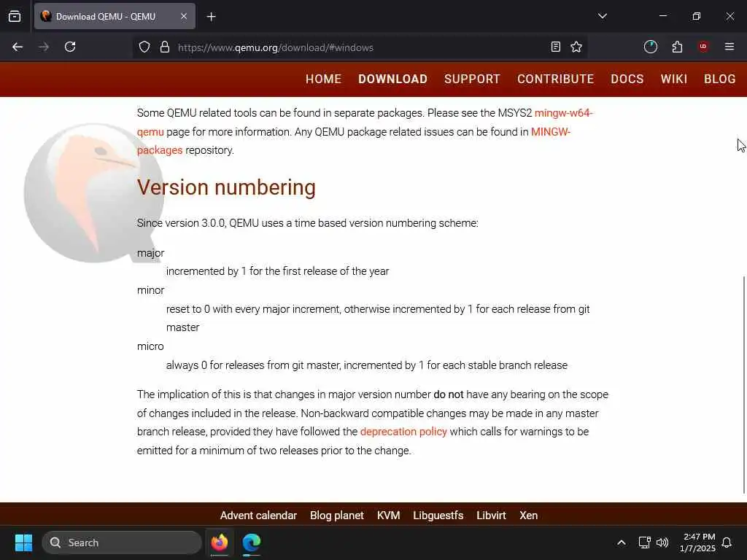Expand the list all tabs dropdown

coord(602,16)
